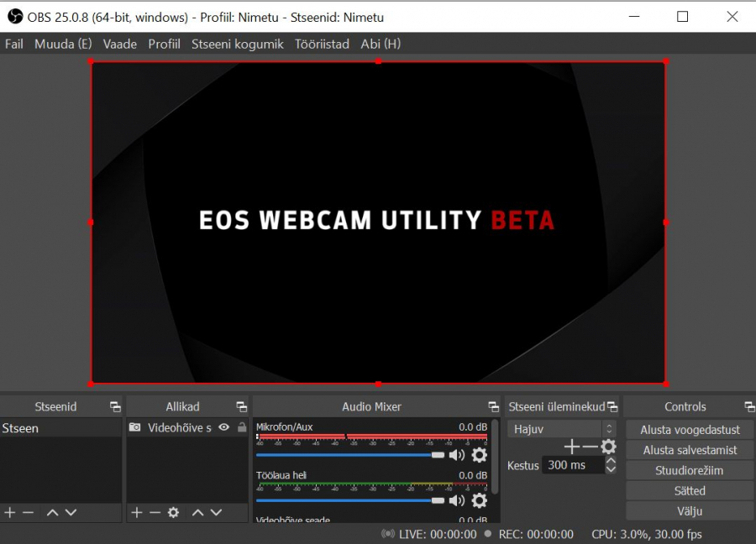Move scene down in Stseenid list
756x544 pixels.
tap(71, 512)
